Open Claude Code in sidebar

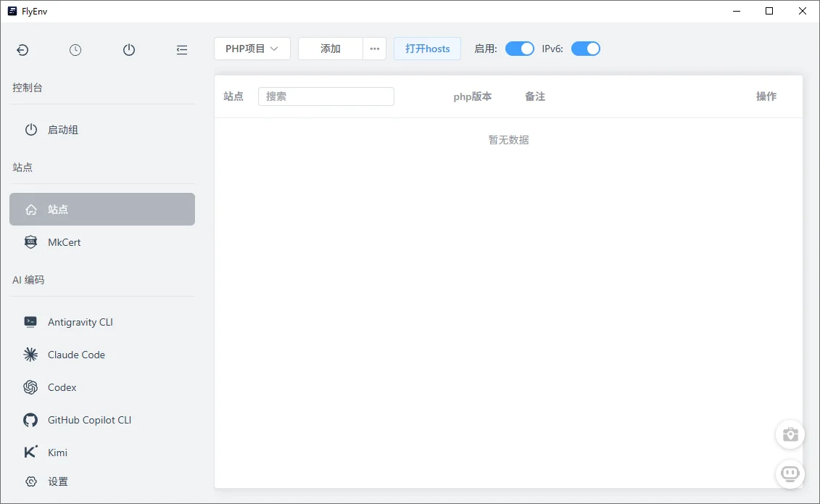(102, 355)
